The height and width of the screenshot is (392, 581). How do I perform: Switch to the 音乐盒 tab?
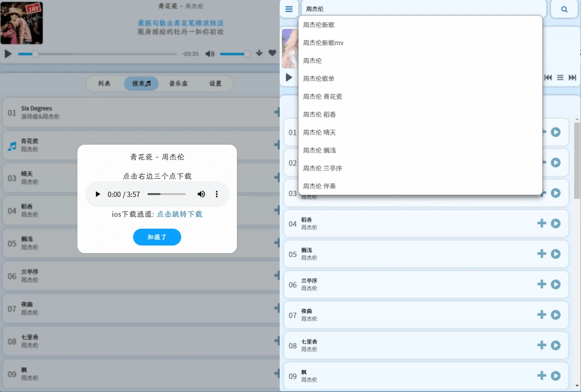[x=178, y=84]
